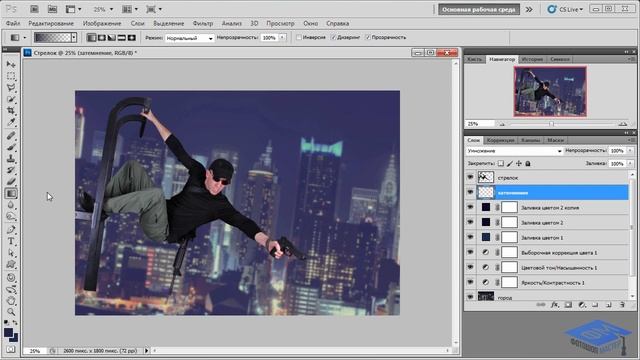The height and width of the screenshot is (360, 640).
Task: Click the Основная рабочая среда workspace button
Action: pos(479,9)
